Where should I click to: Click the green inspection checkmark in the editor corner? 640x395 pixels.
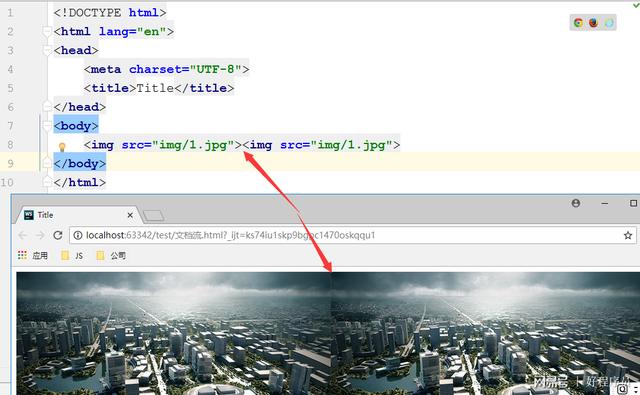(636, 5)
